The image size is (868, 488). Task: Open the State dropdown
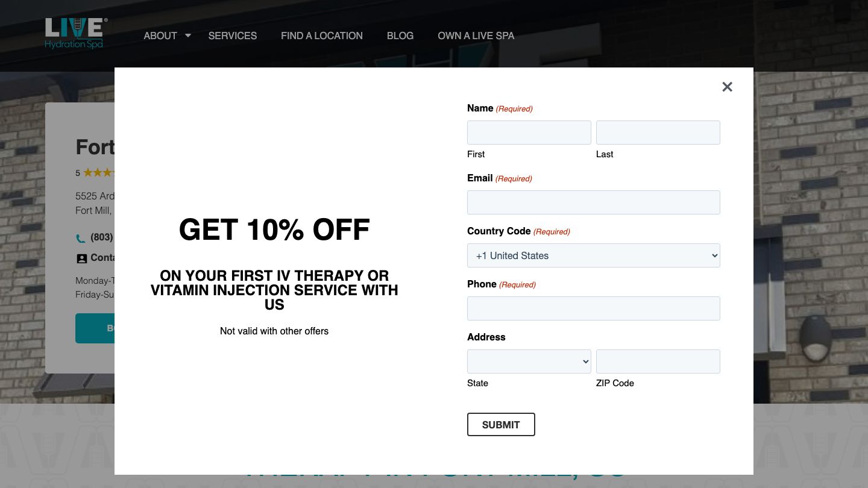[x=529, y=361]
